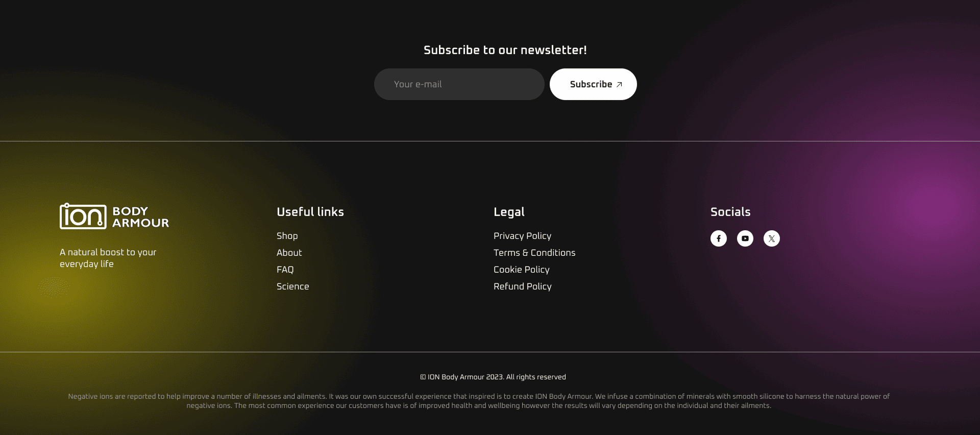
Task: Open the Refund Policy link
Action: [523, 286]
